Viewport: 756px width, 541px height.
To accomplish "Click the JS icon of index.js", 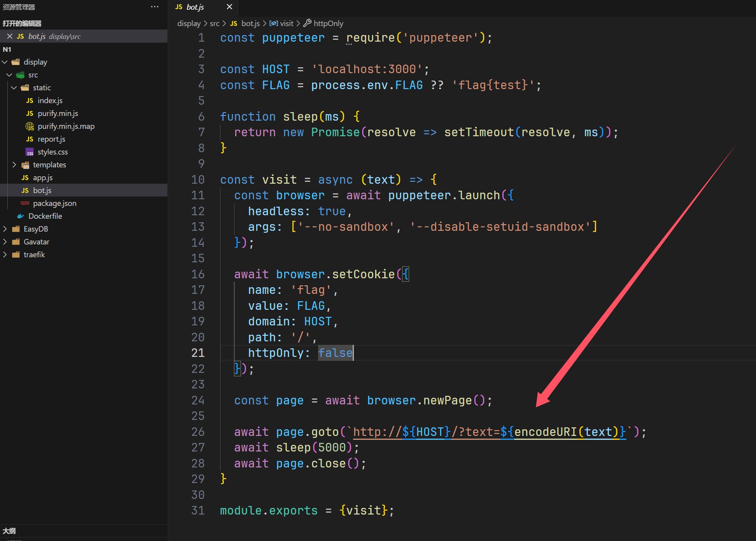I will pyautogui.click(x=30, y=100).
